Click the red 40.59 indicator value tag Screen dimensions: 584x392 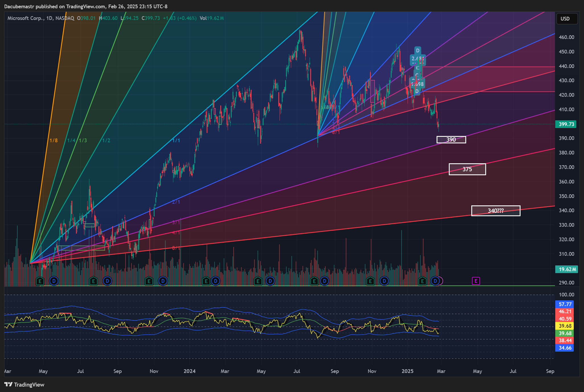pos(565,319)
